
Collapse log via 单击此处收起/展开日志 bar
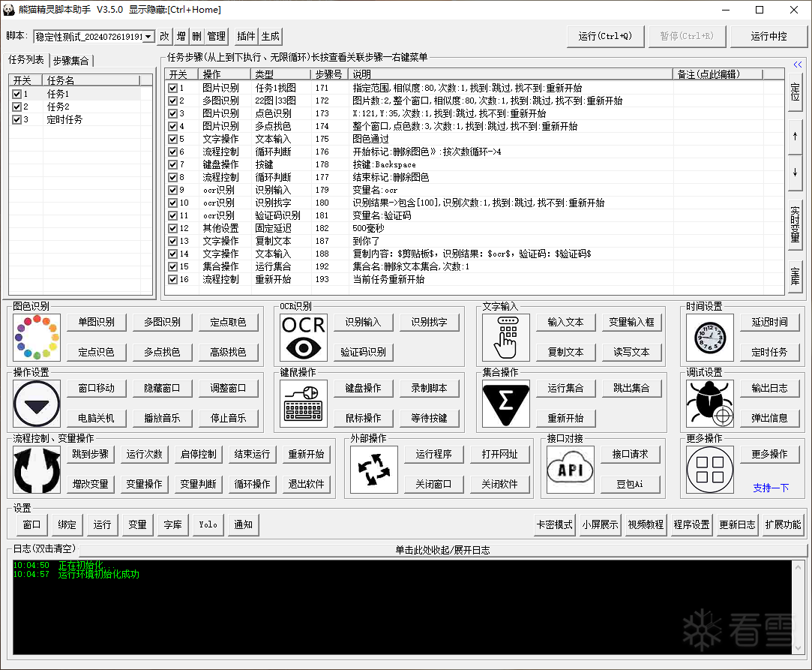click(x=443, y=550)
